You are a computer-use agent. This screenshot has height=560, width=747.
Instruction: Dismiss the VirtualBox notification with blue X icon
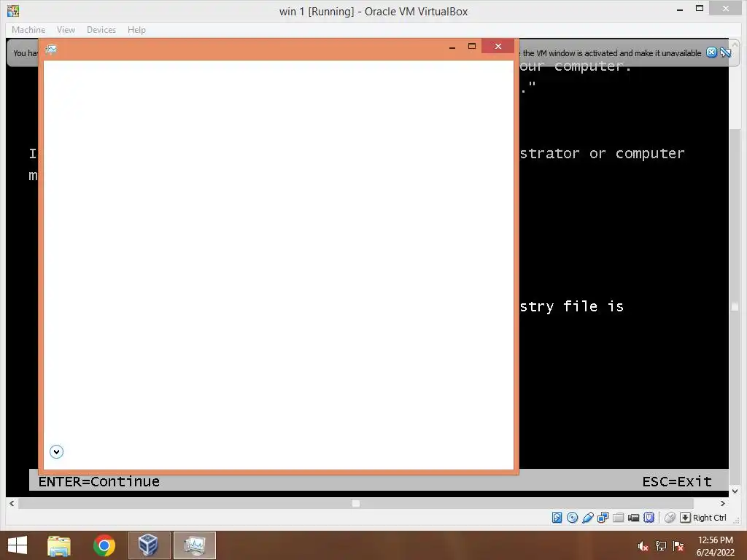(711, 52)
